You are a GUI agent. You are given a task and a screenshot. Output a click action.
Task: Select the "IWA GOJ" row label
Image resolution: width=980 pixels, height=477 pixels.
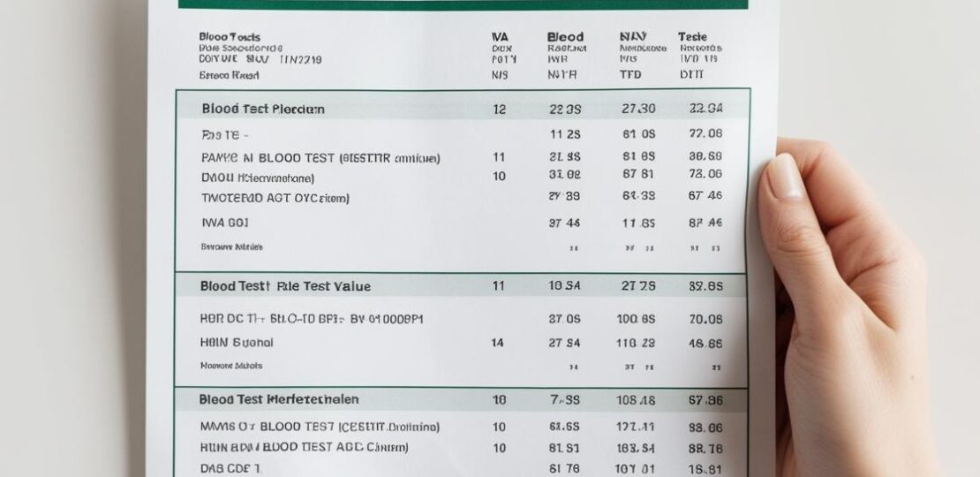click(225, 222)
